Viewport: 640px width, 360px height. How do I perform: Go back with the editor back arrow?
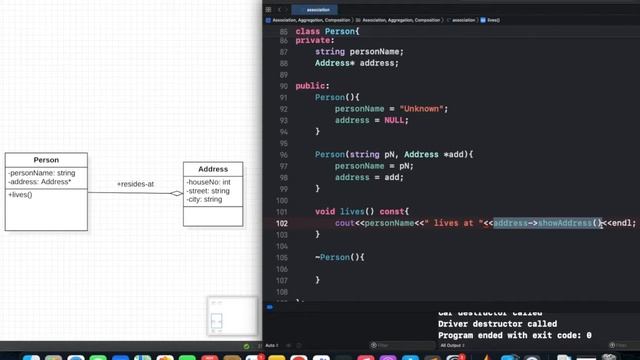point(280,9)
